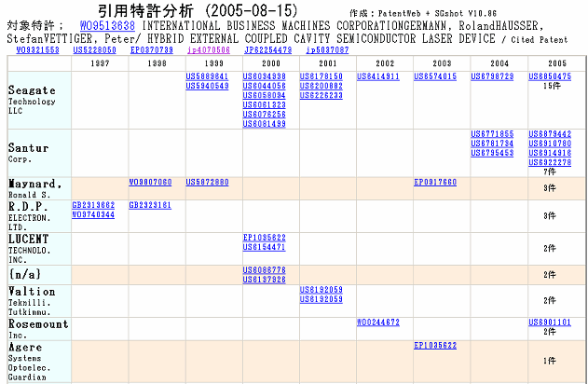Open the target patent WO9513638 link
Viewport: 588px width, 384px height.
[x=108, y=25]
